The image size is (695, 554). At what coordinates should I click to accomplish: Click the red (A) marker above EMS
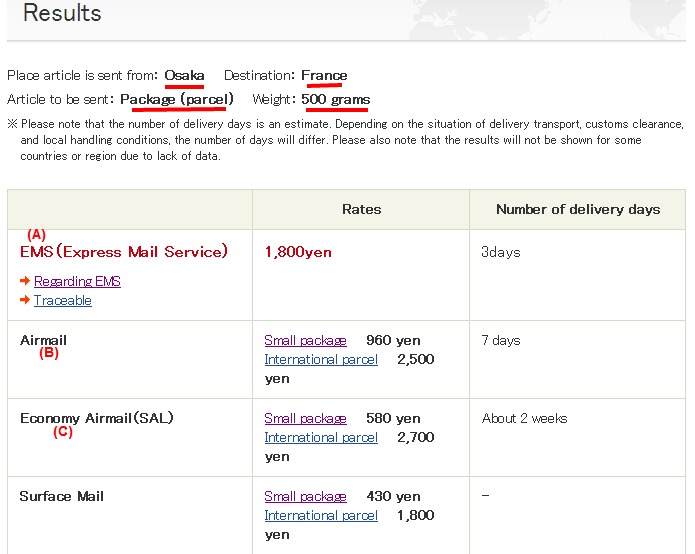(36, 235)
